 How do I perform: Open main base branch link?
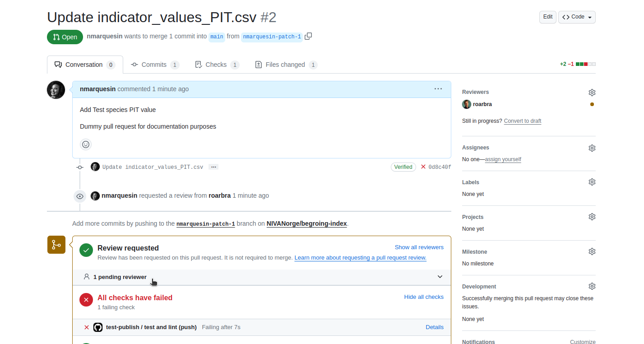217,37
